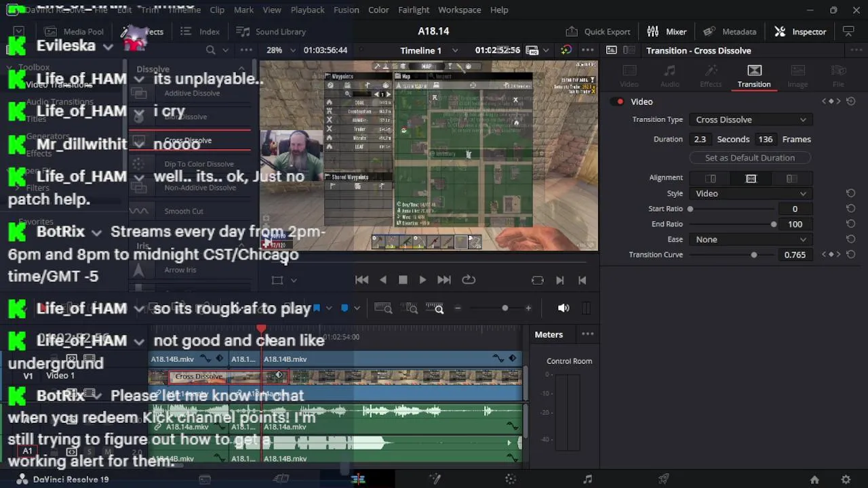Open the Ease dropdown
868x488 pixels.
coord(750,239)
